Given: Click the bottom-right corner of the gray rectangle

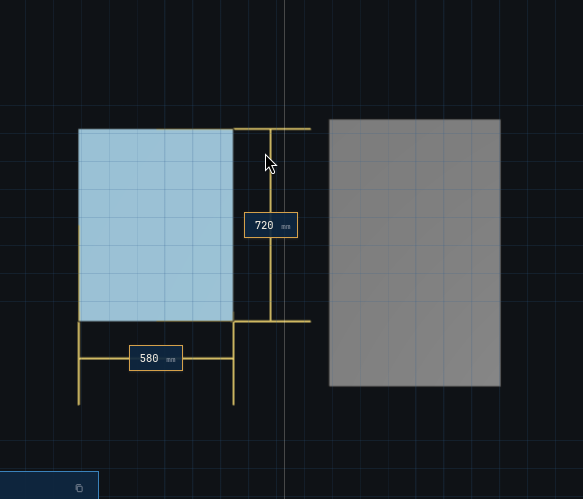Looking at the screenshot, I should click(x=500, y=386).
